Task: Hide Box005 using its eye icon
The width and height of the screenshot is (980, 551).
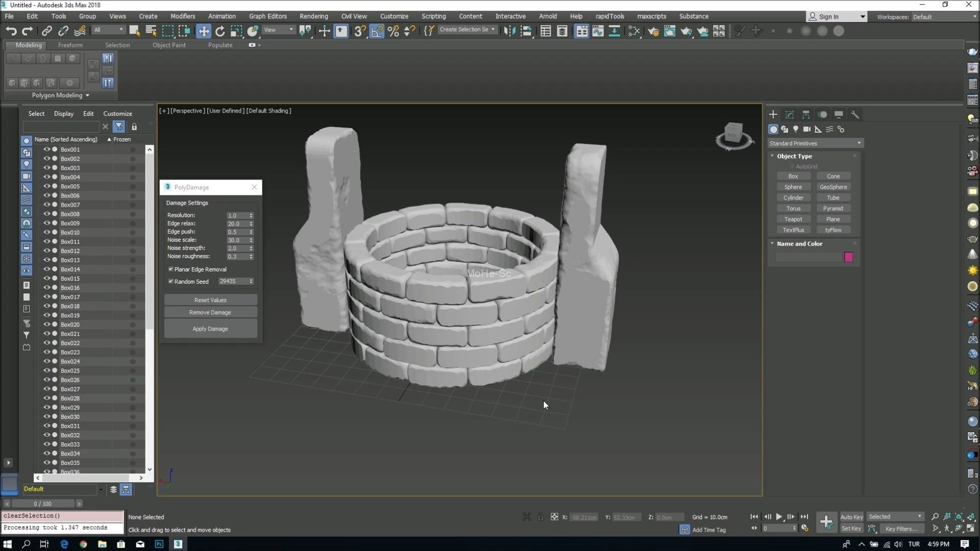Action: [46, 186]
